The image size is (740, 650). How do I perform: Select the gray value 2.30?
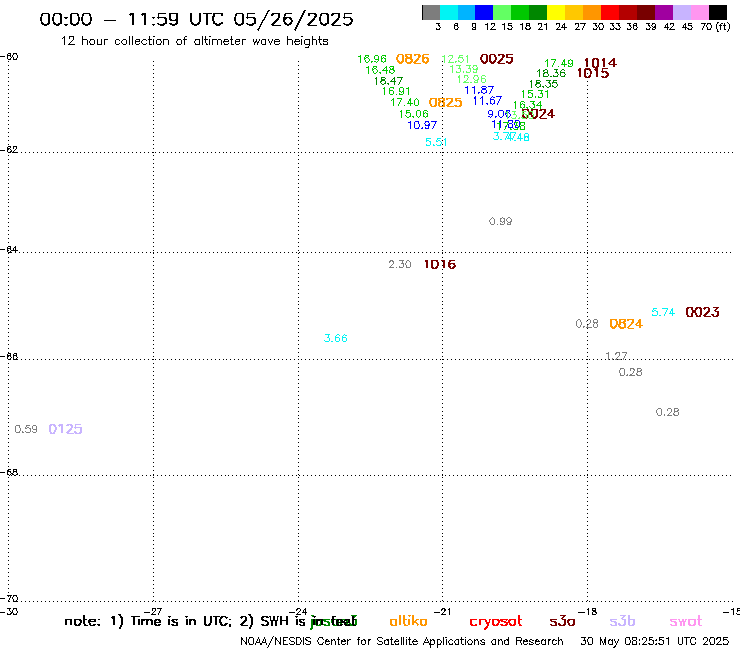click(400, 264)
